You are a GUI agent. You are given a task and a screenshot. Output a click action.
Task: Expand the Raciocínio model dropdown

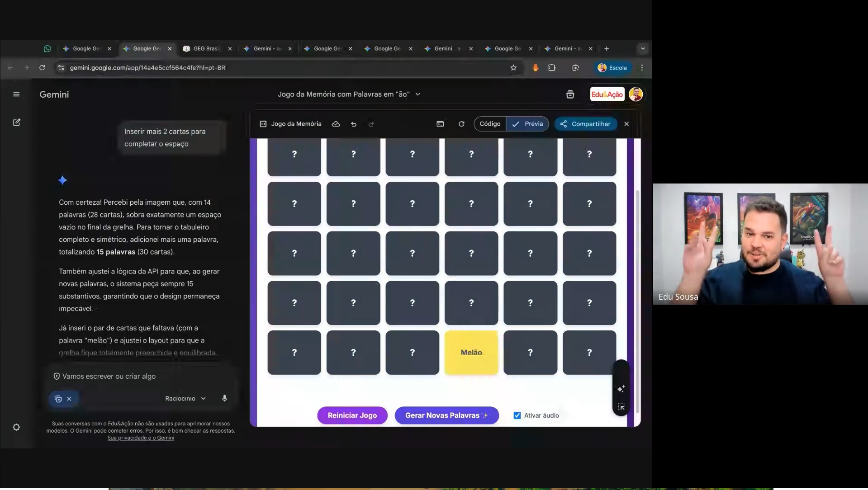[x=185, y=398]
